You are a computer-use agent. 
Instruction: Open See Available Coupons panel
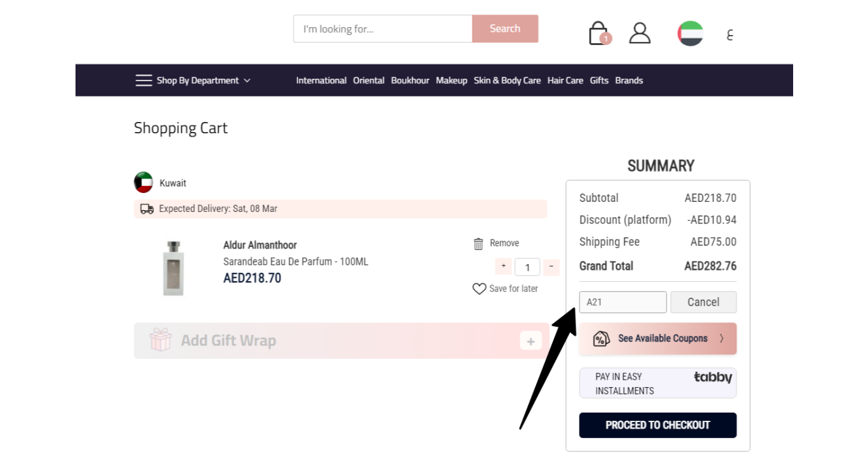(x=658, y=338)
